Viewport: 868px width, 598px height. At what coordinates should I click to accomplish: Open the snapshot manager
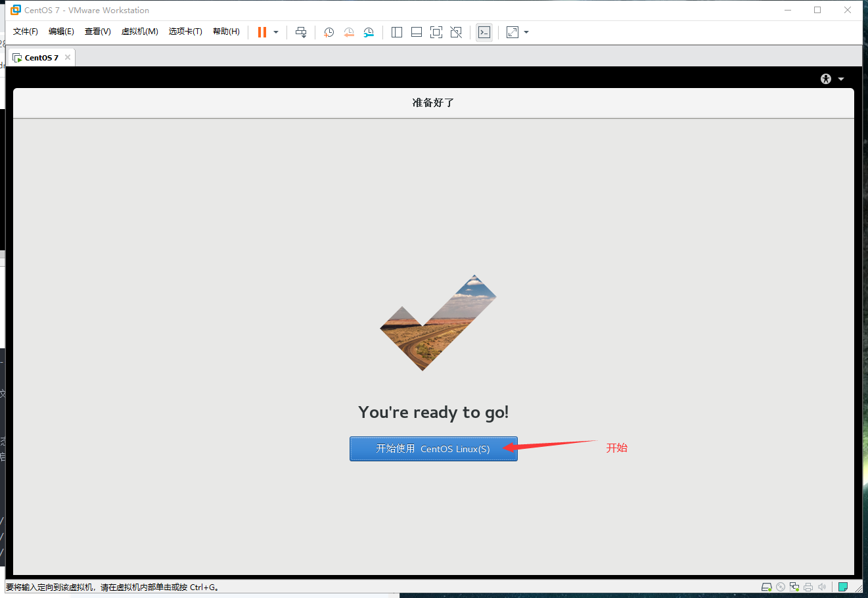(x=369, y=32)
